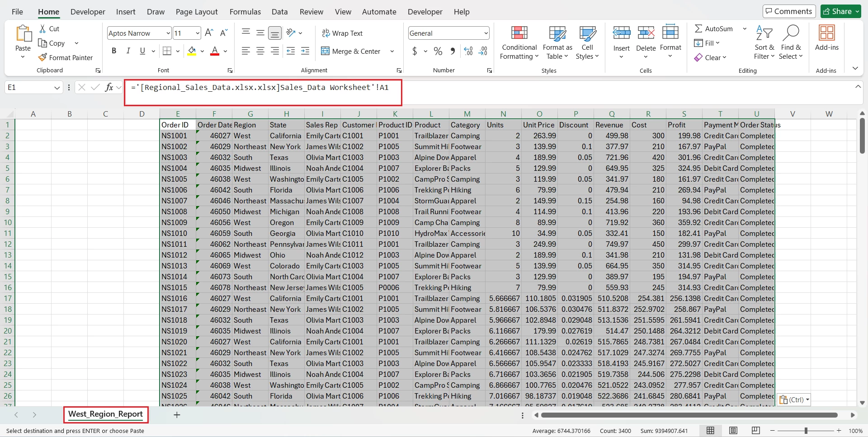Click Insert Function fx icon

(x=109, y=87)
